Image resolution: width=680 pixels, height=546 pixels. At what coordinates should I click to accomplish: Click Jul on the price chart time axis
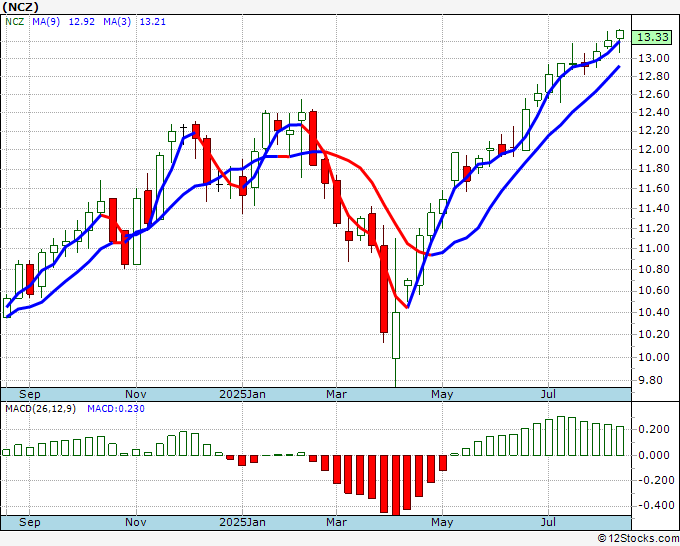coord(549,394)
